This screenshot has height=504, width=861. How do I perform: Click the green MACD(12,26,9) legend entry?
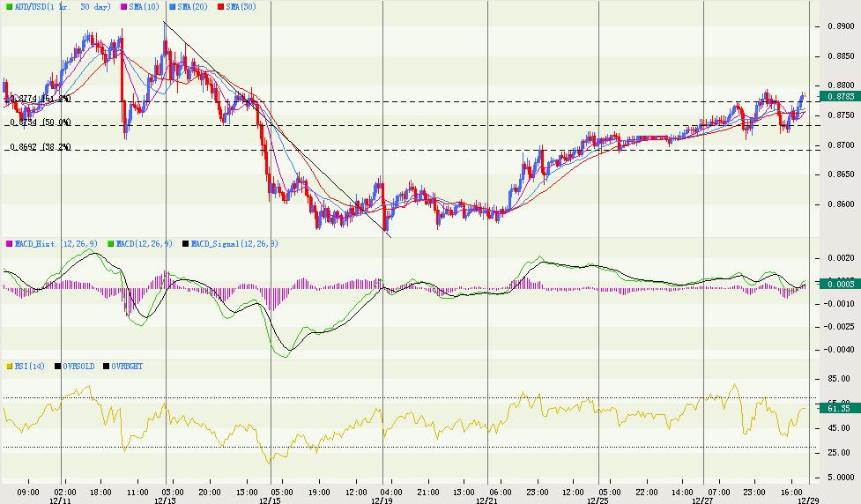(x=139, y=243)
